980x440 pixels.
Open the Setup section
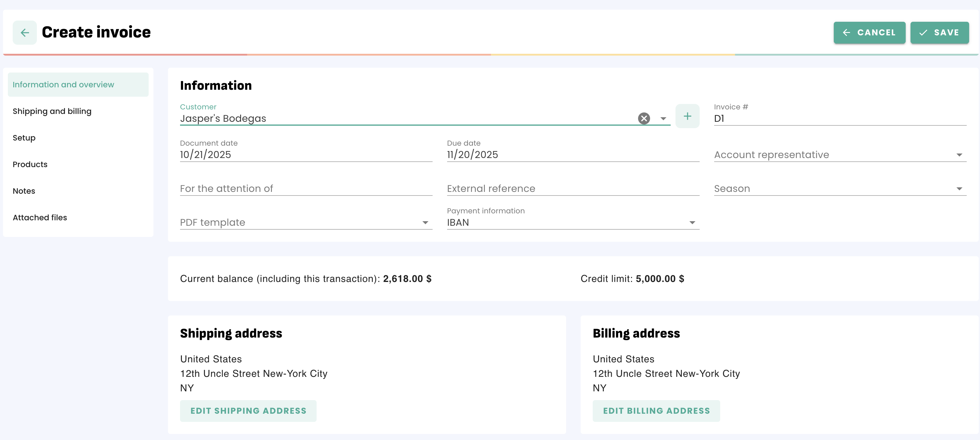(24, 138)
